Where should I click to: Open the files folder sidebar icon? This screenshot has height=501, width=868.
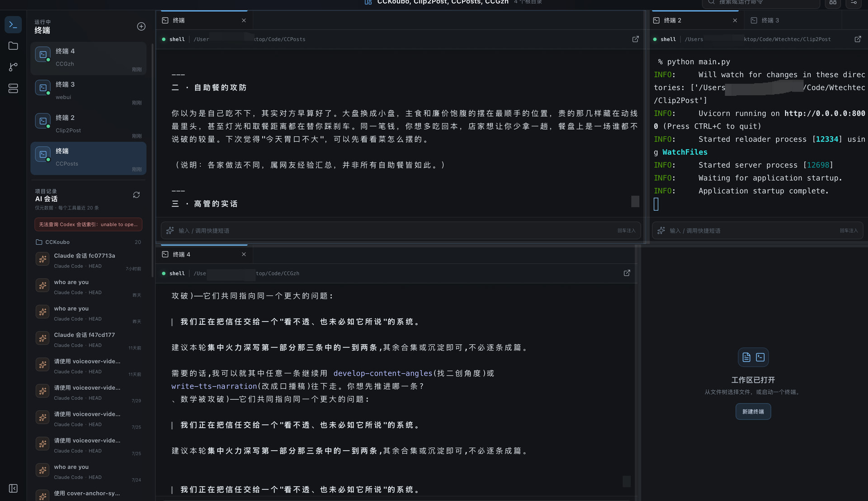[13, 46]
